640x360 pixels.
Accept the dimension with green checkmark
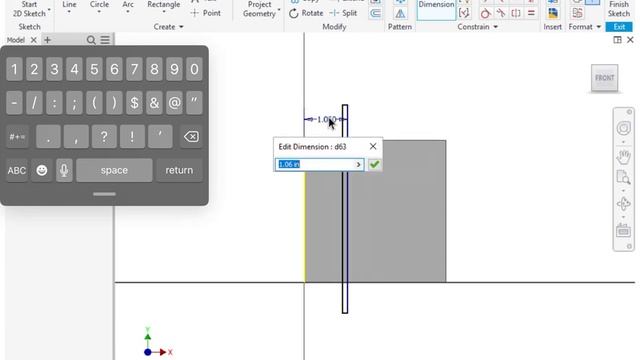pyautogui.click(x=374, y=164)
